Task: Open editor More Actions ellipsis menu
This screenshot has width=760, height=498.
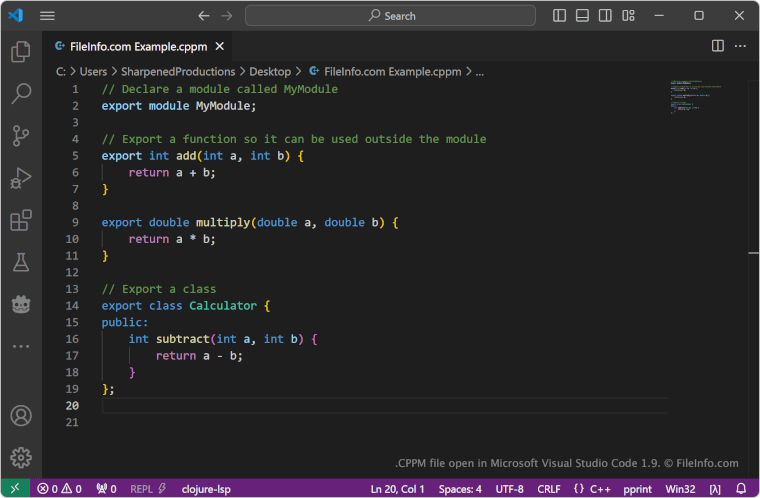Action: click(741, 46)
